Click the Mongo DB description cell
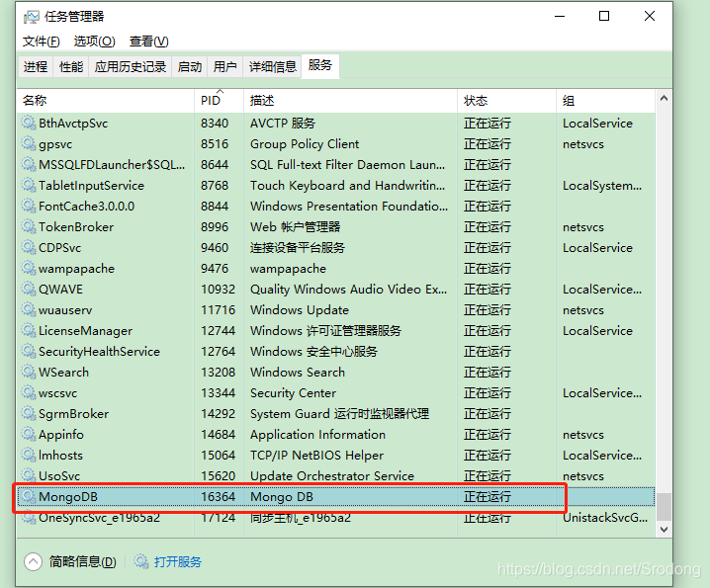Image resolution: width=710 pixels, height=588 pixels. 281,496
